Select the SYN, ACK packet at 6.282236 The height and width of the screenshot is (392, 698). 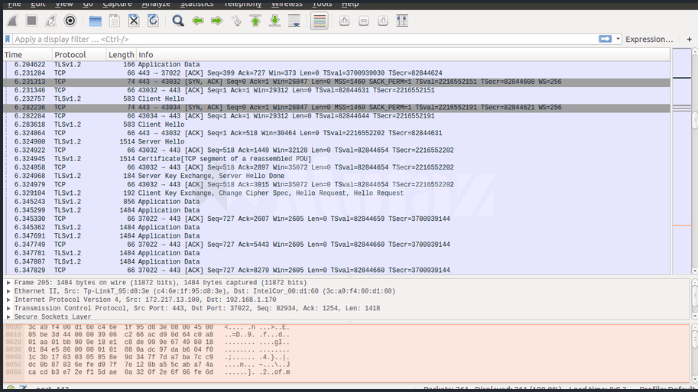click(337, 107)
